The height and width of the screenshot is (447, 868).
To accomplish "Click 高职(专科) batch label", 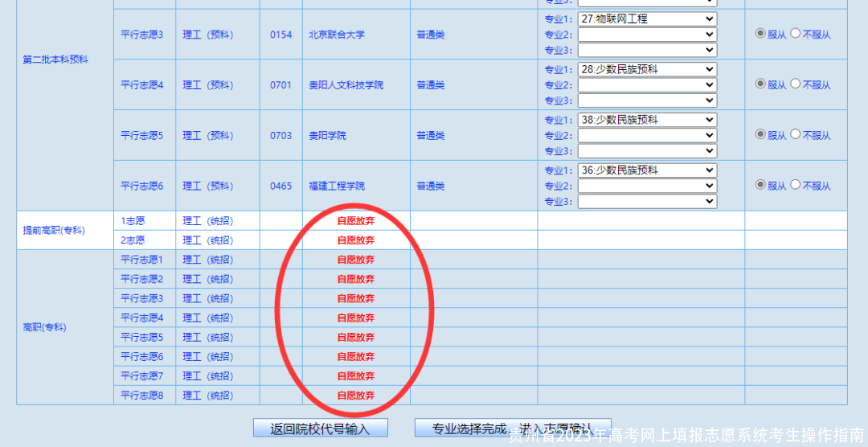I will 44,327.
